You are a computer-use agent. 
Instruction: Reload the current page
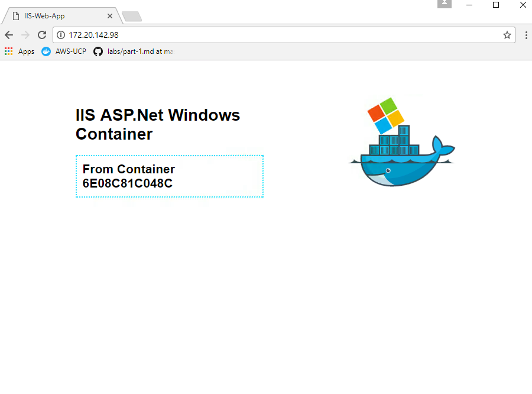(42, 35)
